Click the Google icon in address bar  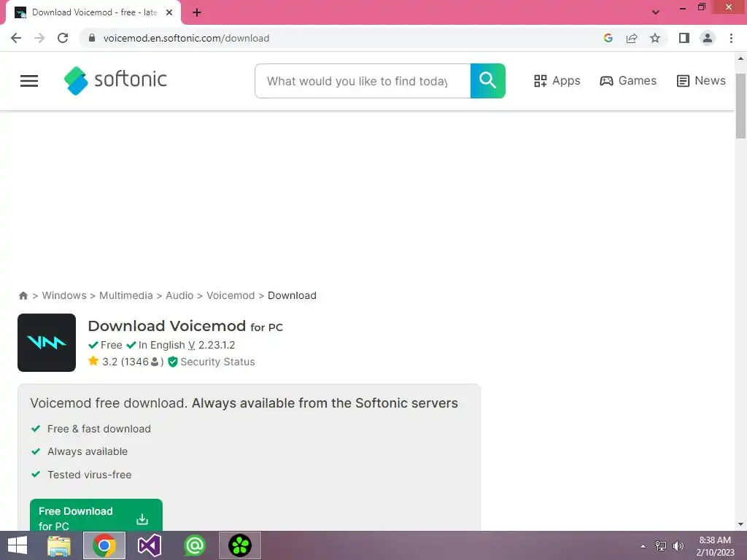point(608,38)
